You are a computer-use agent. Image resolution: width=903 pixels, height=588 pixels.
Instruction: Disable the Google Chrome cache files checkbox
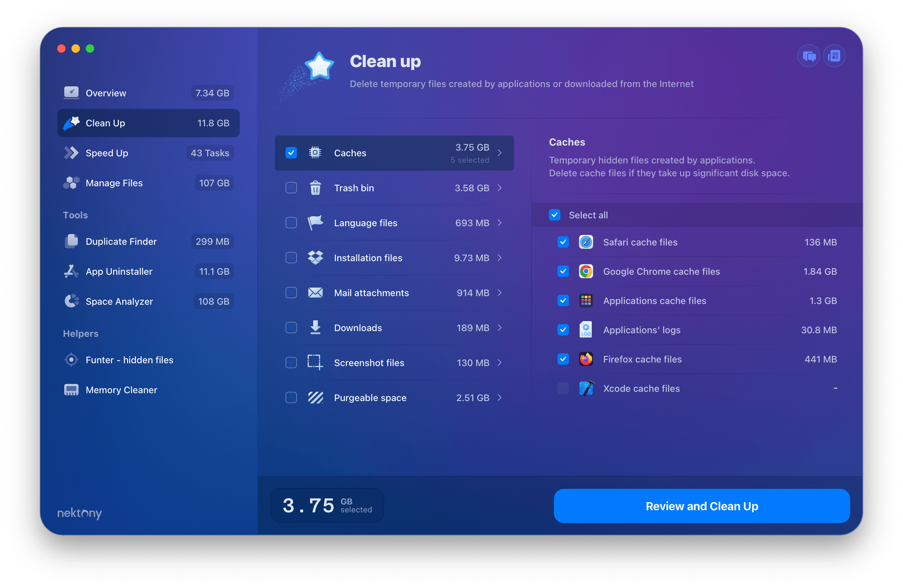pyautogui.click(x=563, y=270)
